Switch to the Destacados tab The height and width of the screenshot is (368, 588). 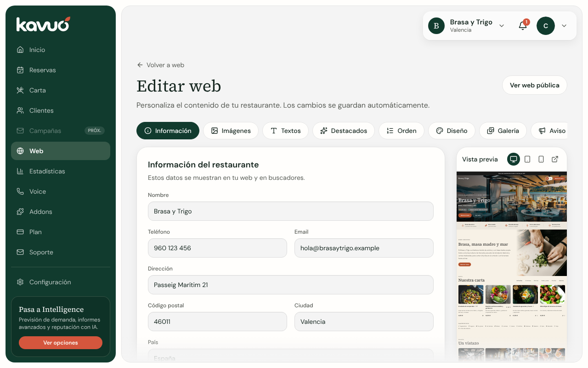tap(344, 131)
